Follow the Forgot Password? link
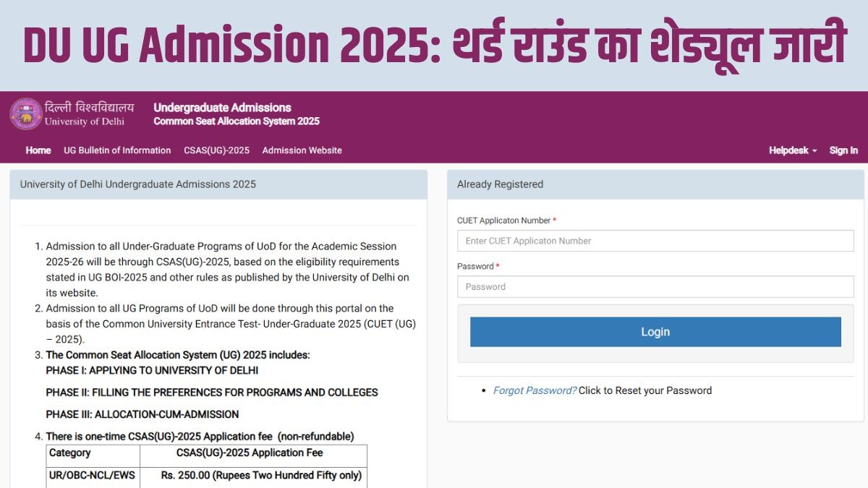The image size is (868, 488). [x=535, y=390]
